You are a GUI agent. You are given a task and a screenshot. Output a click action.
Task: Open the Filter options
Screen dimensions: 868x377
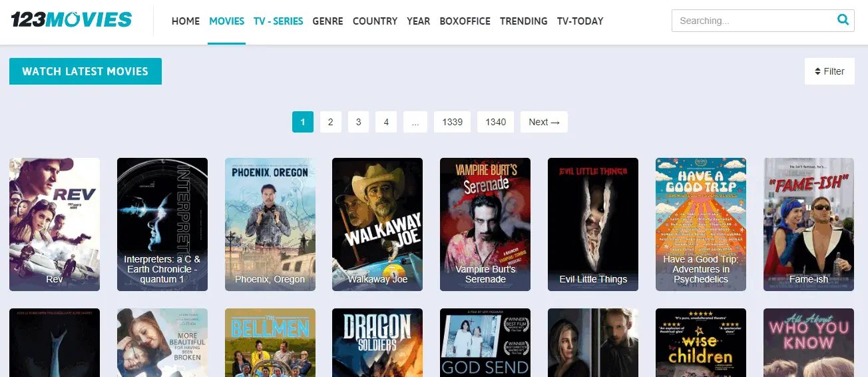(829, 71)
